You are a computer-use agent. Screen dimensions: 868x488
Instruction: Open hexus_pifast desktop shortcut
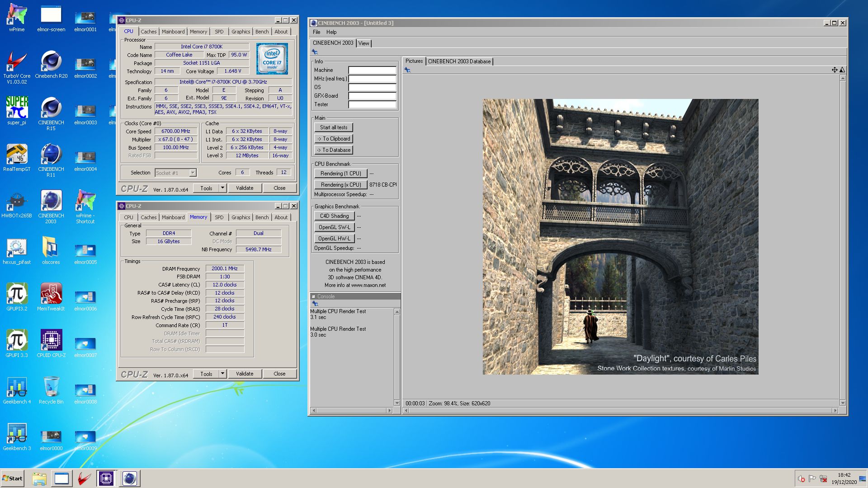17,251
